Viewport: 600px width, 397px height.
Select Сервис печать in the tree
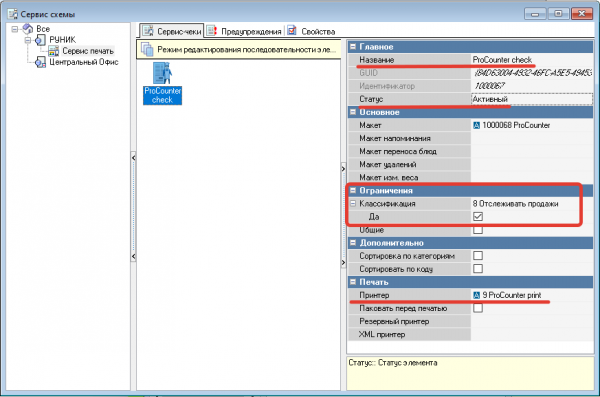click(88, 51)
